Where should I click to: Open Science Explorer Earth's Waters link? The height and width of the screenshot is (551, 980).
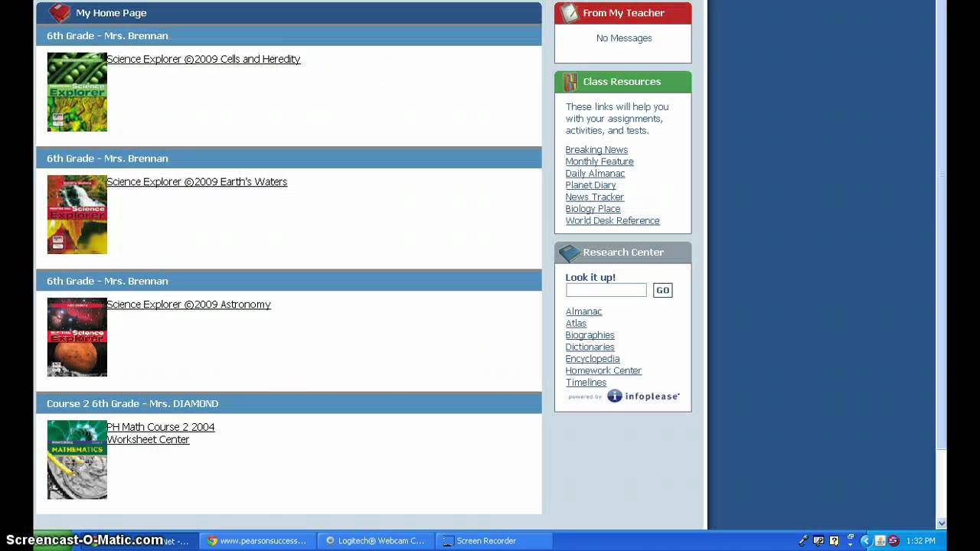click(x=197, y=181)
